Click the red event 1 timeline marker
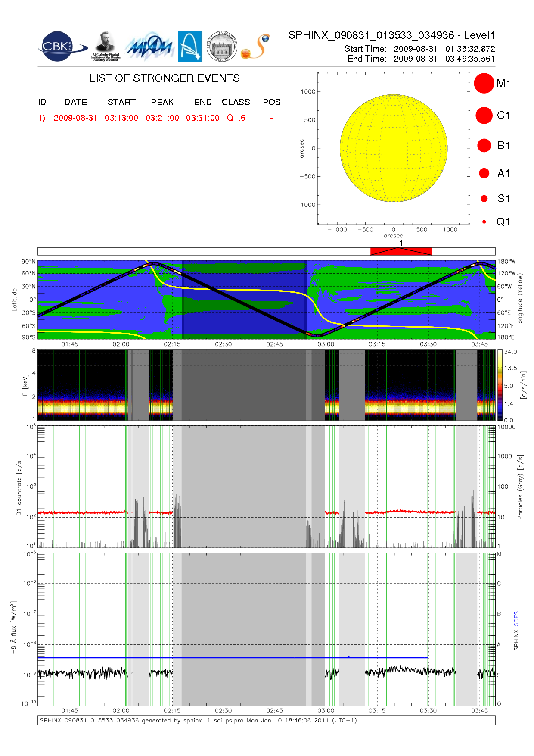The image size is (534, 756). [x=401, y=251]
